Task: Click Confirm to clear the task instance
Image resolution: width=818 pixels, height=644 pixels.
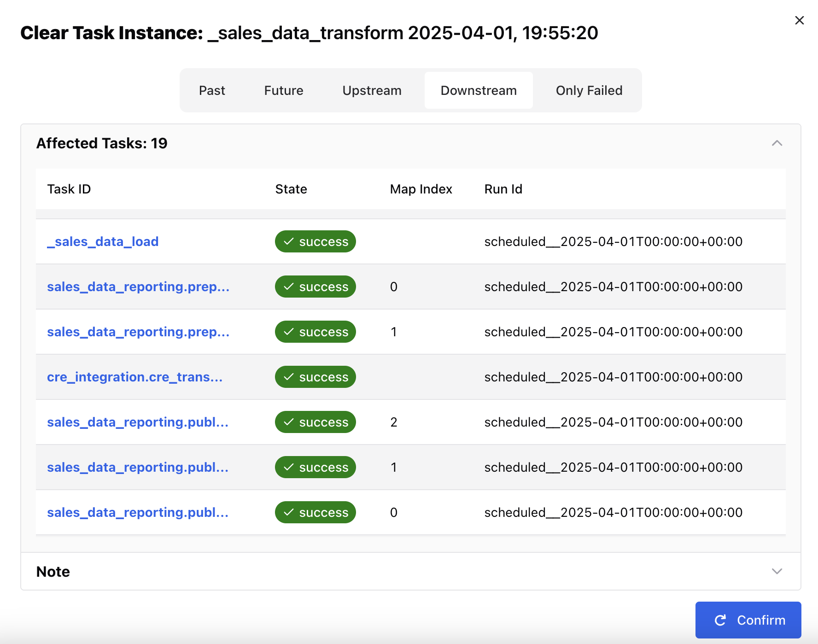Action: 748,620
